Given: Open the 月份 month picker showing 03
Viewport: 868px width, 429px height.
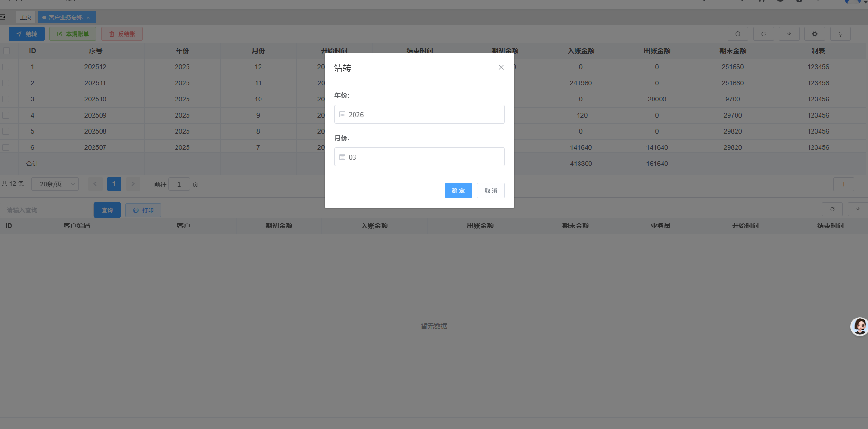Looking at the screenshot, I should pyautogui.click(x=419, y=157).
